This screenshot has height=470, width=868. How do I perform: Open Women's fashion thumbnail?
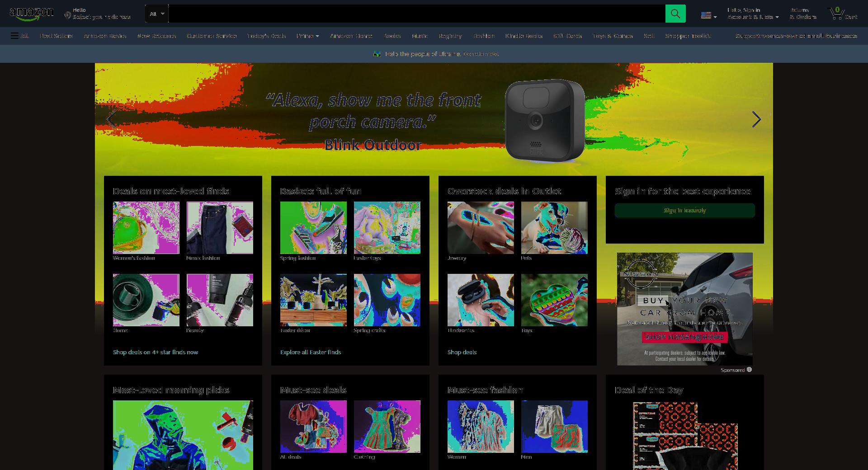click(x=146, y=228)
